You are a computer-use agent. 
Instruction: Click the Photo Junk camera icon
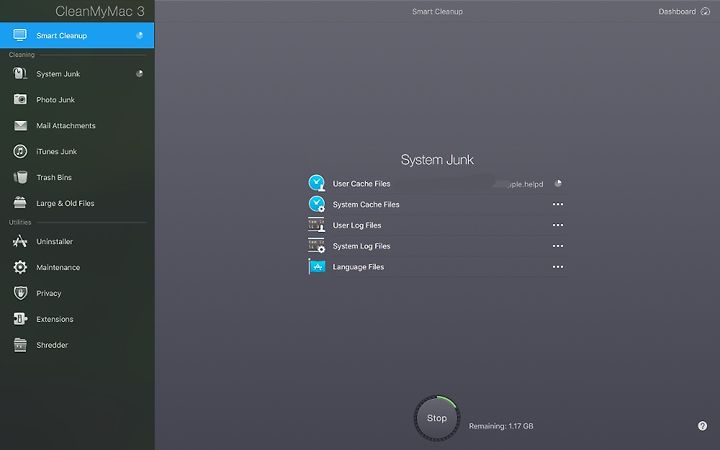(x=20, y=99)
